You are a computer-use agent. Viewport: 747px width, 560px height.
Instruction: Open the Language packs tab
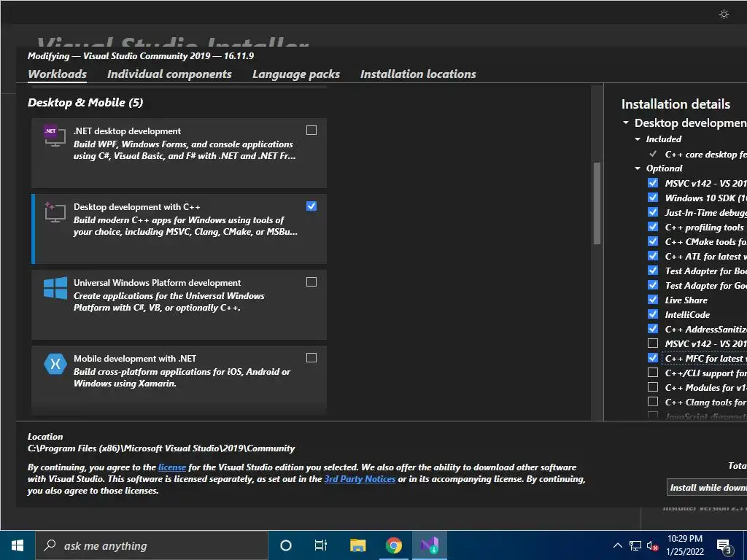pyautogui.click(x=296, y=74)
